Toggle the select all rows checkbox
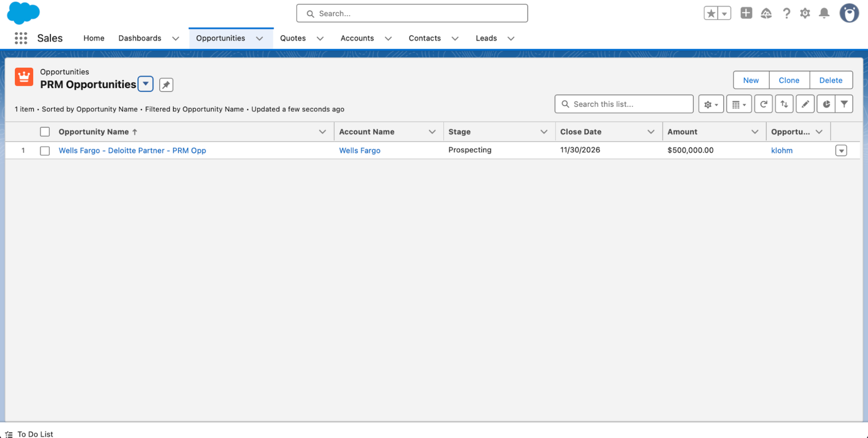The height and width of the screenshot is (438, 868). tap(45, 132)
